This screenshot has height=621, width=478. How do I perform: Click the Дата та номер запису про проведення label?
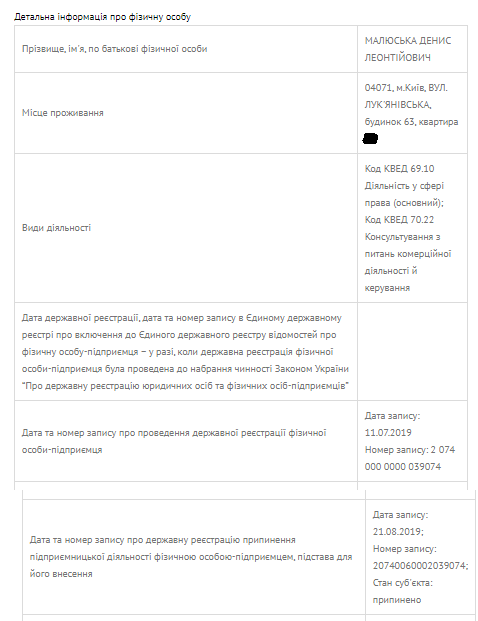coord(174,441)
